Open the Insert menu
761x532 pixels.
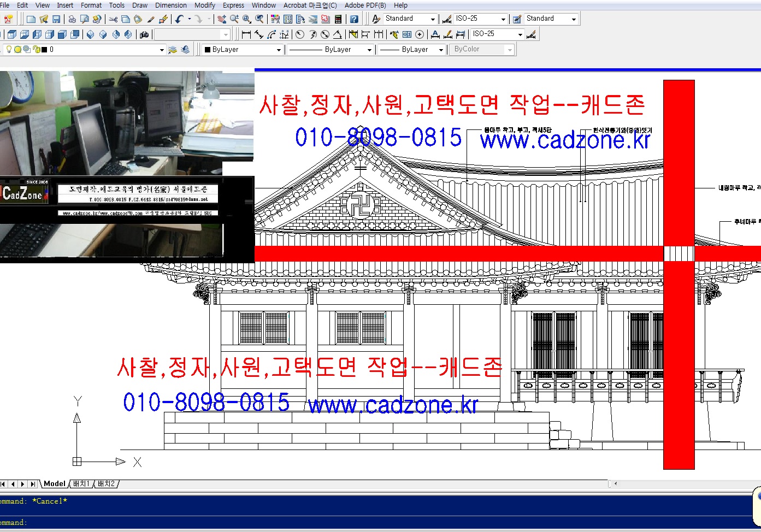point(65,5)
